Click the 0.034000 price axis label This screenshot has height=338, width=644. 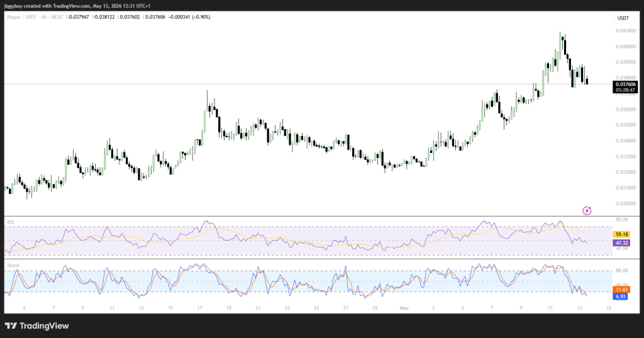(626, 140)
